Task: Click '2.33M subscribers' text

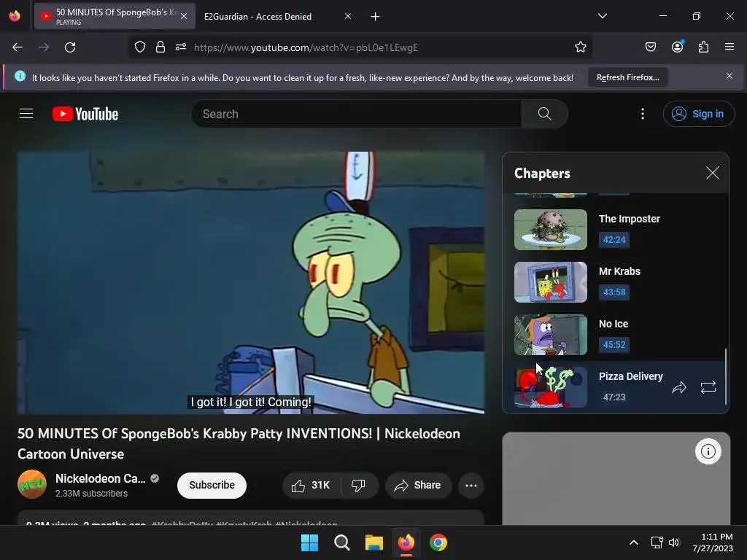Action: coord(91,494)
